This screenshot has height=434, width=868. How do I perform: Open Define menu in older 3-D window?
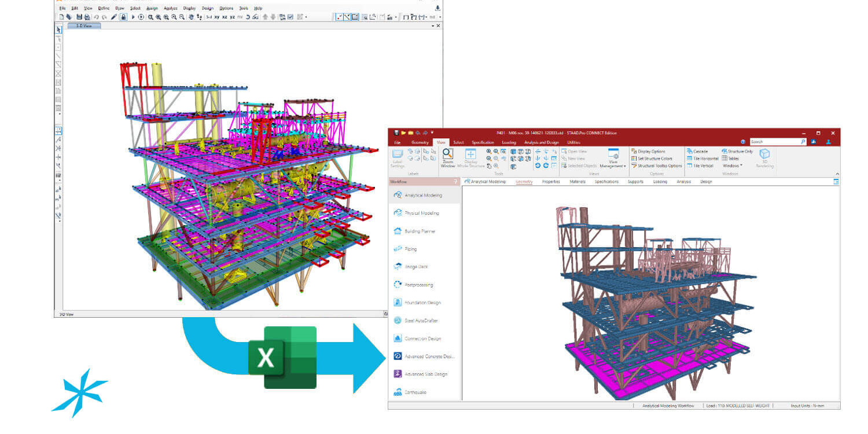104,8
